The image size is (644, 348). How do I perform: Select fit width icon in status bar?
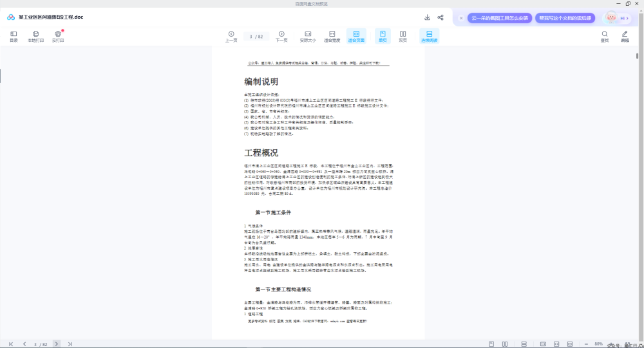point(556,344)
